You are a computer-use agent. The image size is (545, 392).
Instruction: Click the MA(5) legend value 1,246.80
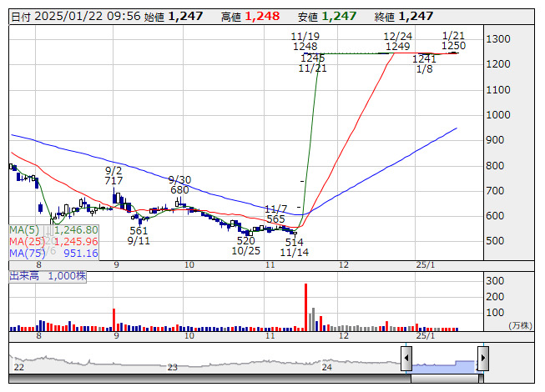pyautogui.click(x=76, y=230)
